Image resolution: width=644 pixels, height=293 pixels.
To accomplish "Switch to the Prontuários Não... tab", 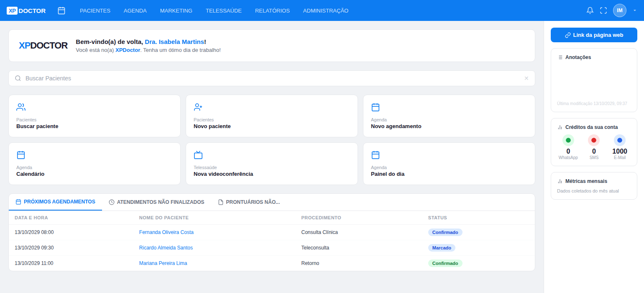I will [249, 202].
